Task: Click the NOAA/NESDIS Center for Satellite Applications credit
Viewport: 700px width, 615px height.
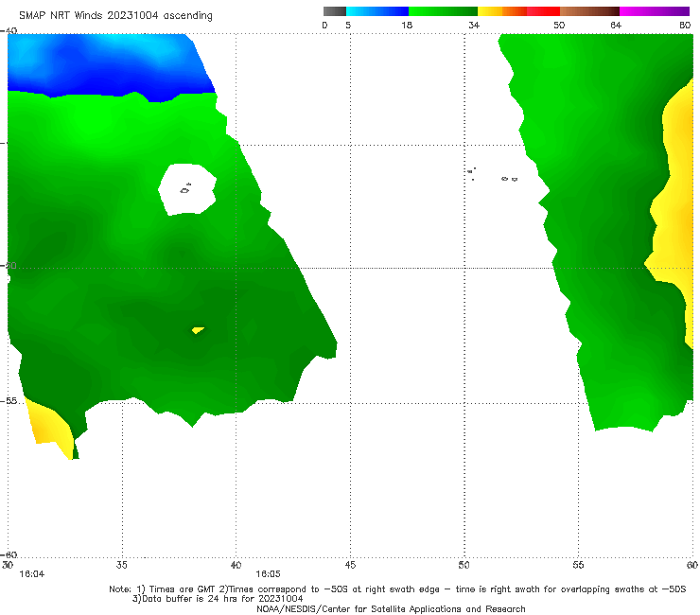Action: click(x=391, y=608)
